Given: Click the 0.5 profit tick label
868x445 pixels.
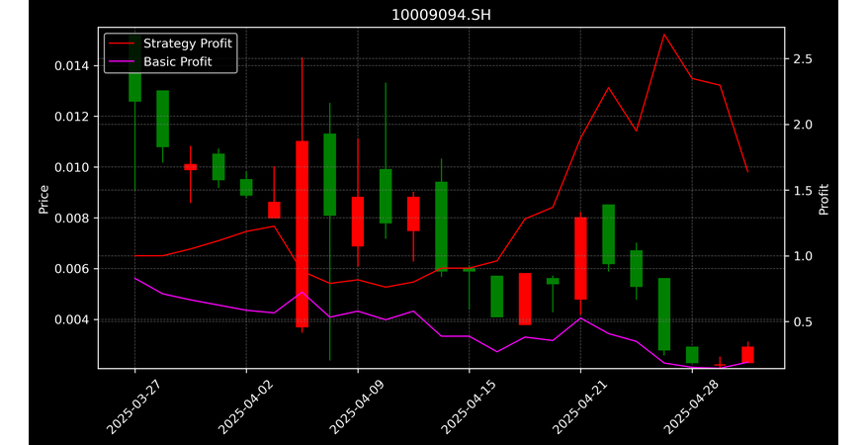Looking at the screenshot, I should click(x=801, y=321).
